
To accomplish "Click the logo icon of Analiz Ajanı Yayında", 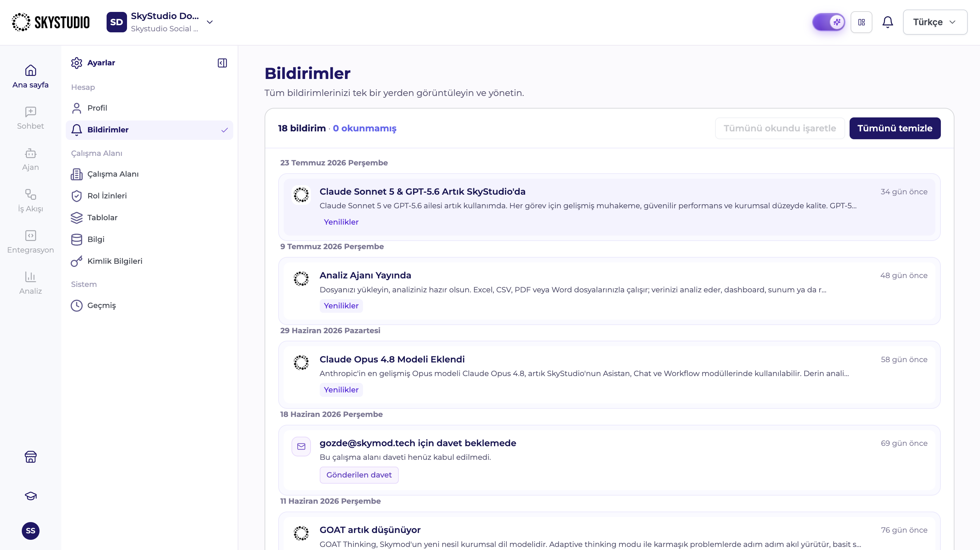I will pyautogui.click(x=301, y=278).
